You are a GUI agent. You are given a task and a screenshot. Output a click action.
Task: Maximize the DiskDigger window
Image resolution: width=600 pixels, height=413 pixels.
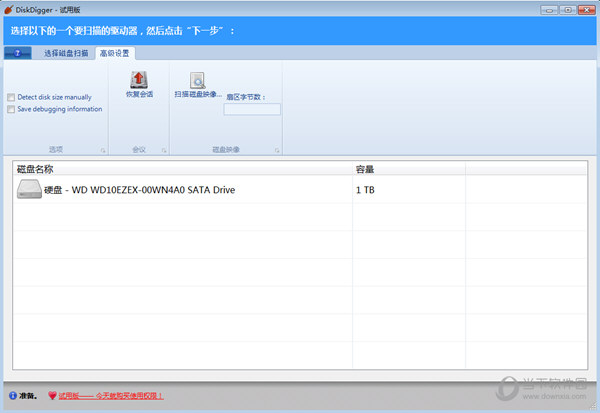(x=568, y=10)
